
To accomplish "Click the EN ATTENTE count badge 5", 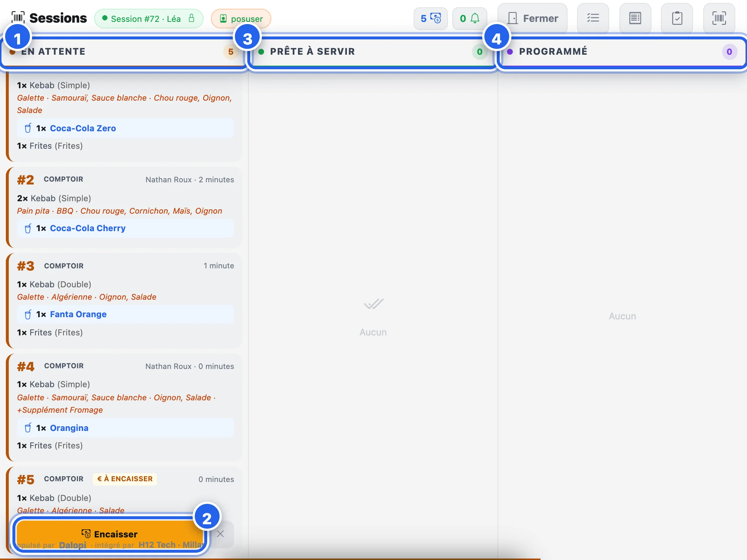I will point(231,52).
